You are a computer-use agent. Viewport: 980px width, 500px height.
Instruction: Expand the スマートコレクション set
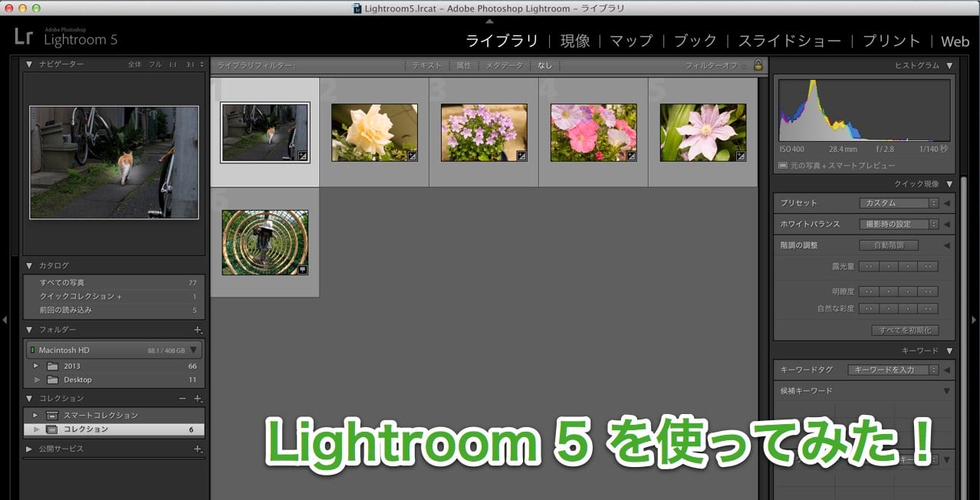click(36, 416)
